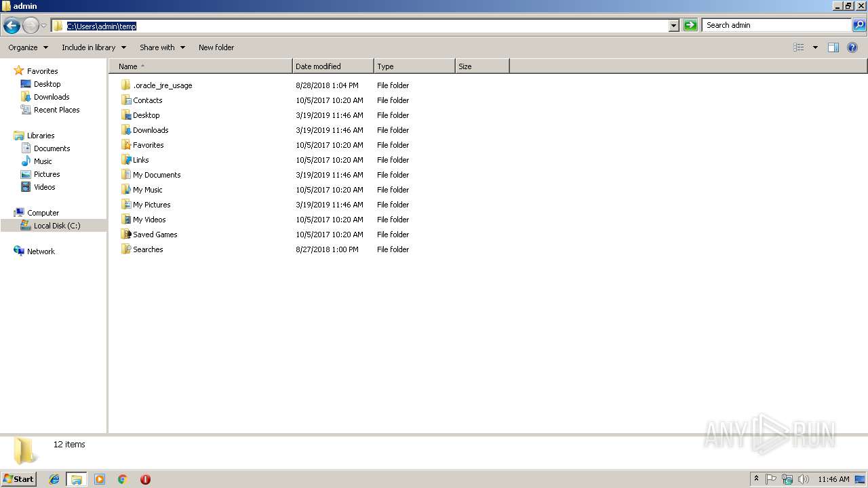
Task: Click the network tray icon
Action: pyautogui.click(x=787, y=479)
